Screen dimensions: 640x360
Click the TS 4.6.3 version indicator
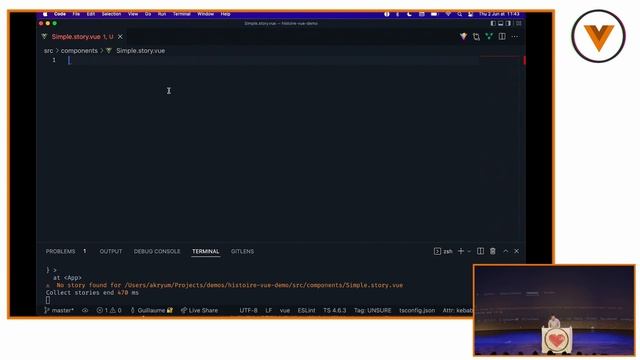point(334,311)
